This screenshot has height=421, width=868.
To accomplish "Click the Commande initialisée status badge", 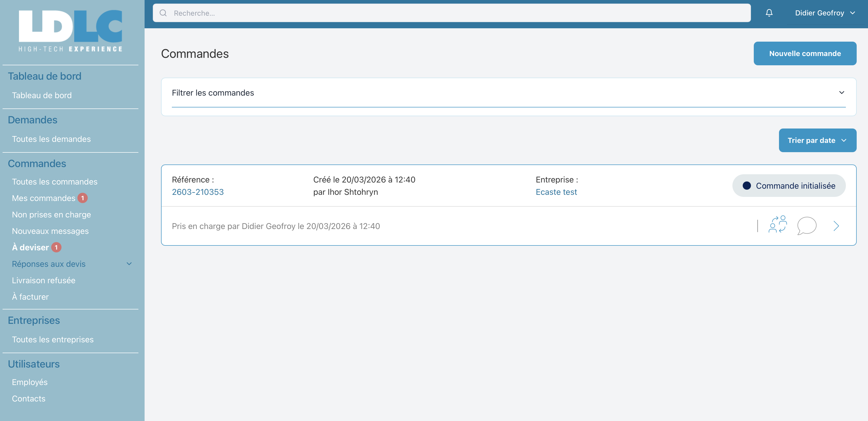I will pos(789,186).
